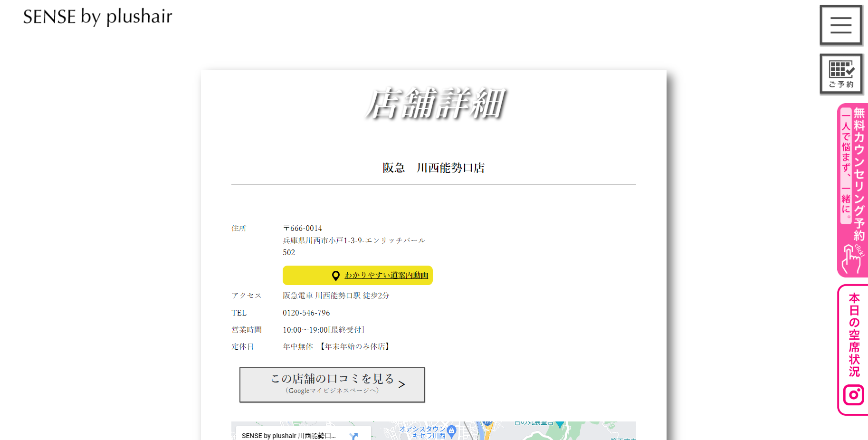Click the Instagram logo icon
The width and height of the screenshot is (868, 440).
click(853, 395)
